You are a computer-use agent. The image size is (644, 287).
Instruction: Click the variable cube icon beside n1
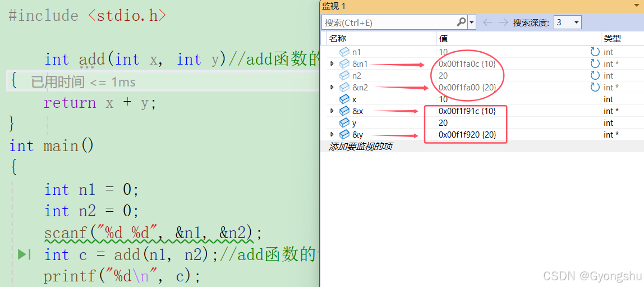pyautogui.click(x=344, y=52)
